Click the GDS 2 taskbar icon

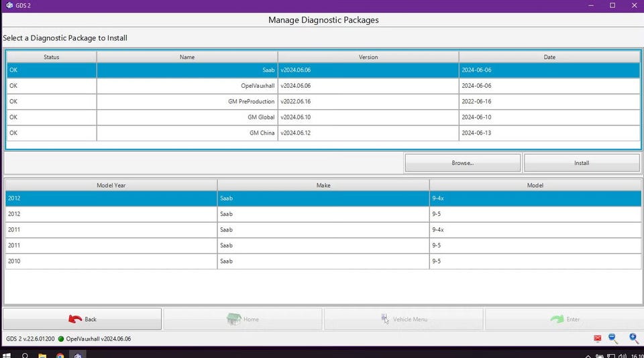click(x=78, y=355)
